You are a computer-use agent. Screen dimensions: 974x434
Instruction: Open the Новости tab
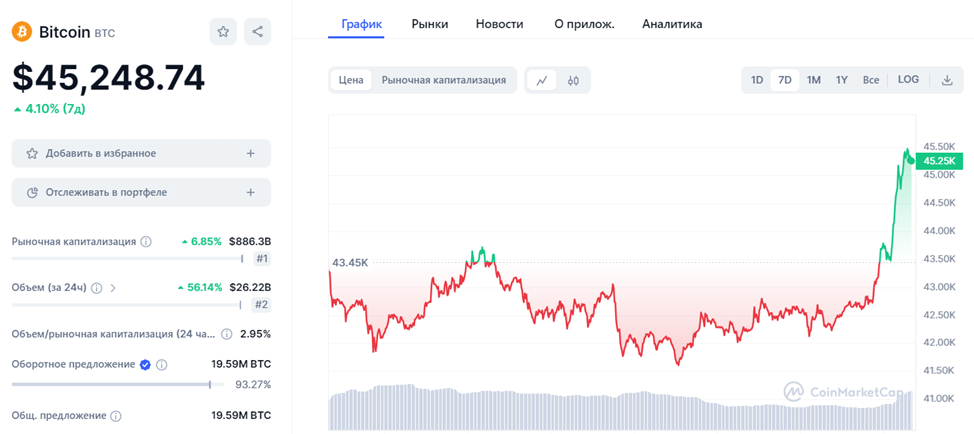click(499, 24)
